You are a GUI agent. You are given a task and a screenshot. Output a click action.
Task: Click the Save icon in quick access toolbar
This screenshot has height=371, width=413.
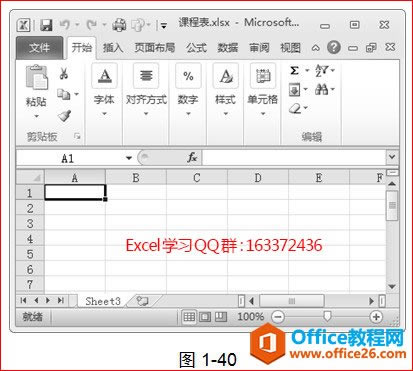[x=46, y=25]
